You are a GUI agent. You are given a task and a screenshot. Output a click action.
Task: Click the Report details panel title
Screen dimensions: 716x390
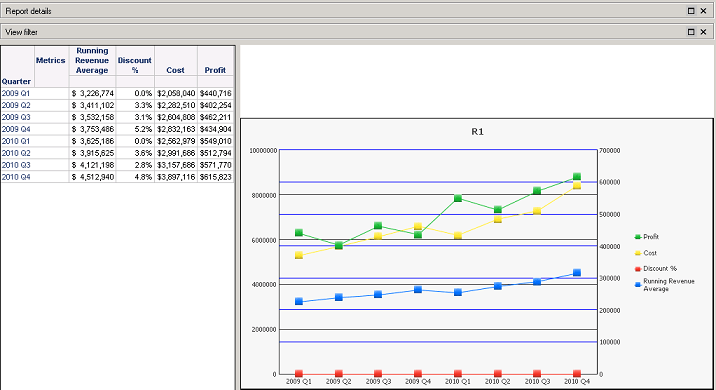(x=28, y=11)
